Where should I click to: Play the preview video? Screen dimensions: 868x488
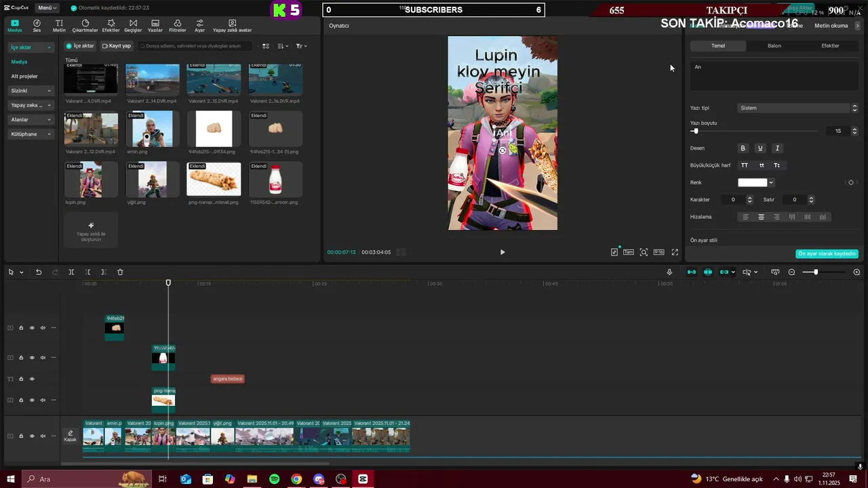pos(502,252)
